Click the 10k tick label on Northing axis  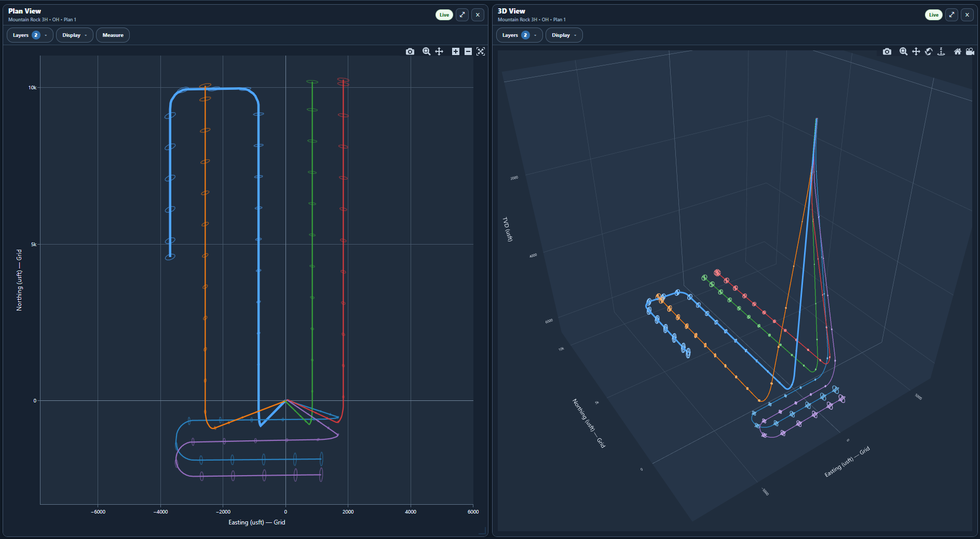[x=32, y=88]
